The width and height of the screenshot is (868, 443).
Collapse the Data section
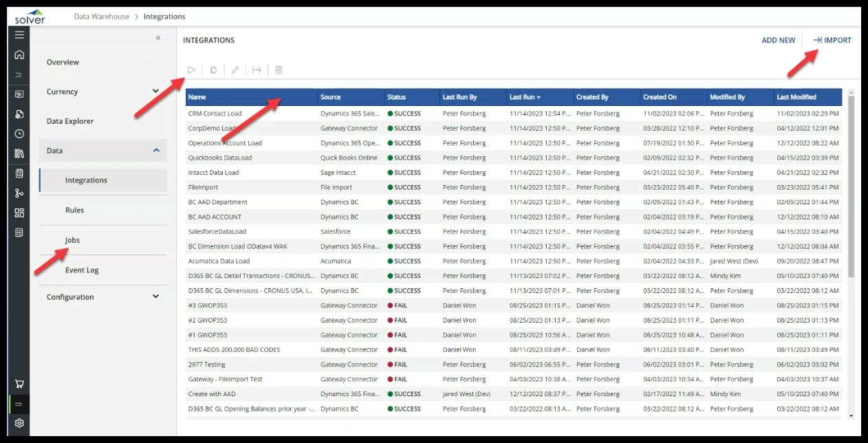tap(155, 151)
